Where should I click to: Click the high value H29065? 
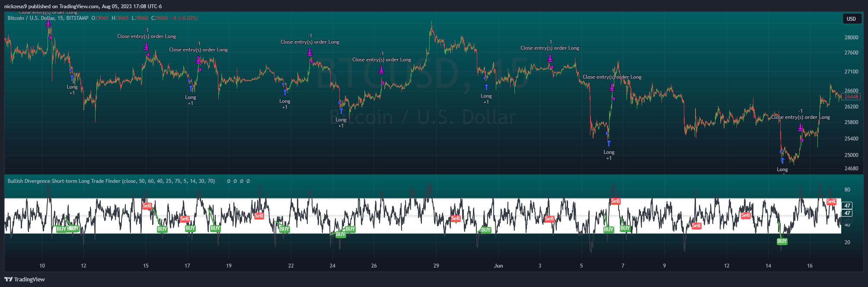tap(120, 18)
